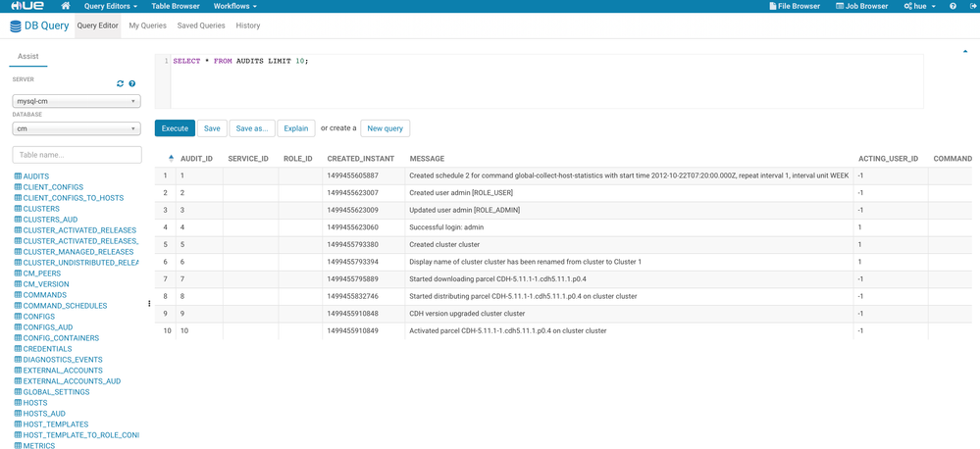Focus the Table name search field
Viewport: 980px width, 449px height.
77,155
